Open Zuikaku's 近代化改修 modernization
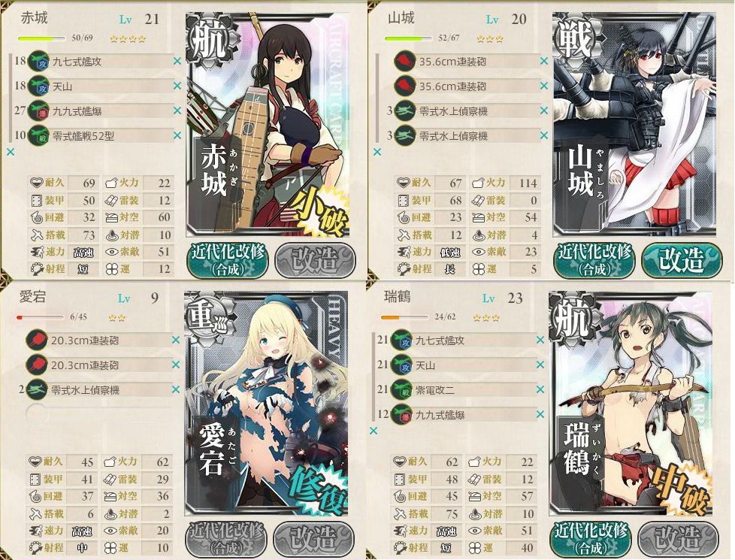 (590, 540)
